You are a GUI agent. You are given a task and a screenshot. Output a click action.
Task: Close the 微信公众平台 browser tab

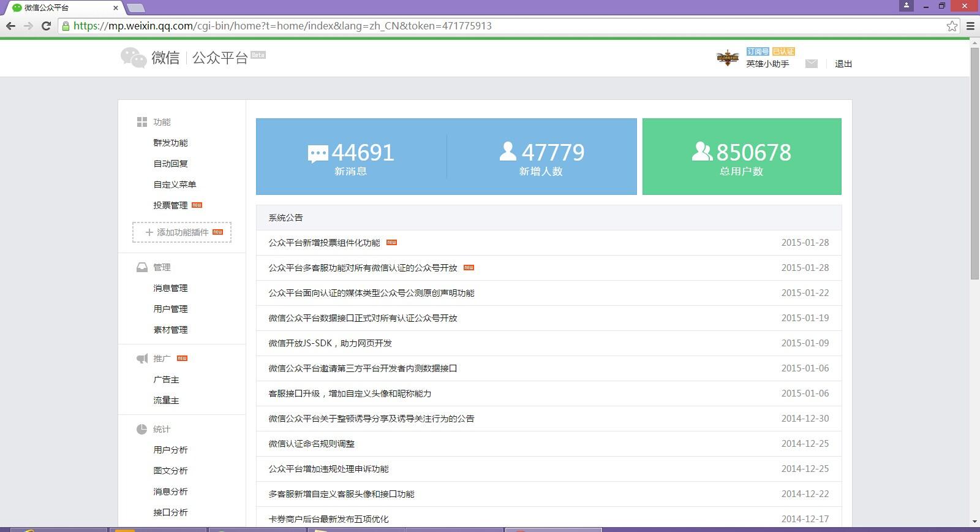point(115,8)
